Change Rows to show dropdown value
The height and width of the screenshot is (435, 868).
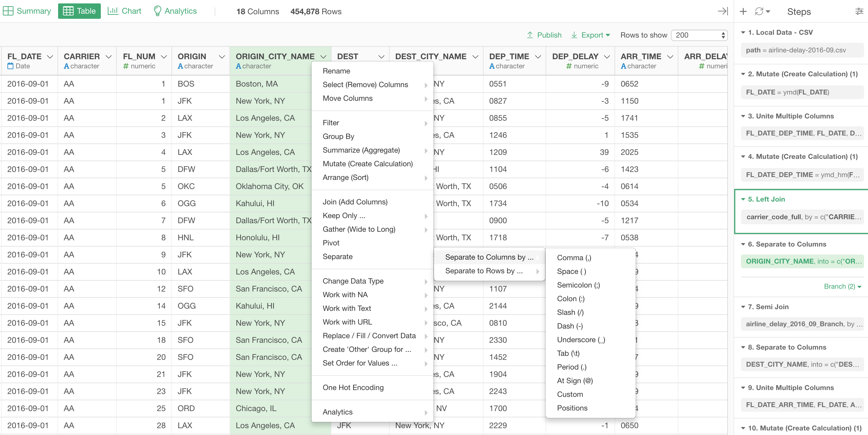point(699,35)
